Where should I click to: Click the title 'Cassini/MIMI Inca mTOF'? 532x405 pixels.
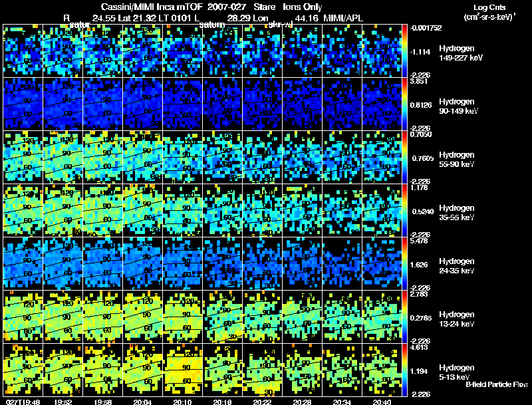(x=152, y=7)
